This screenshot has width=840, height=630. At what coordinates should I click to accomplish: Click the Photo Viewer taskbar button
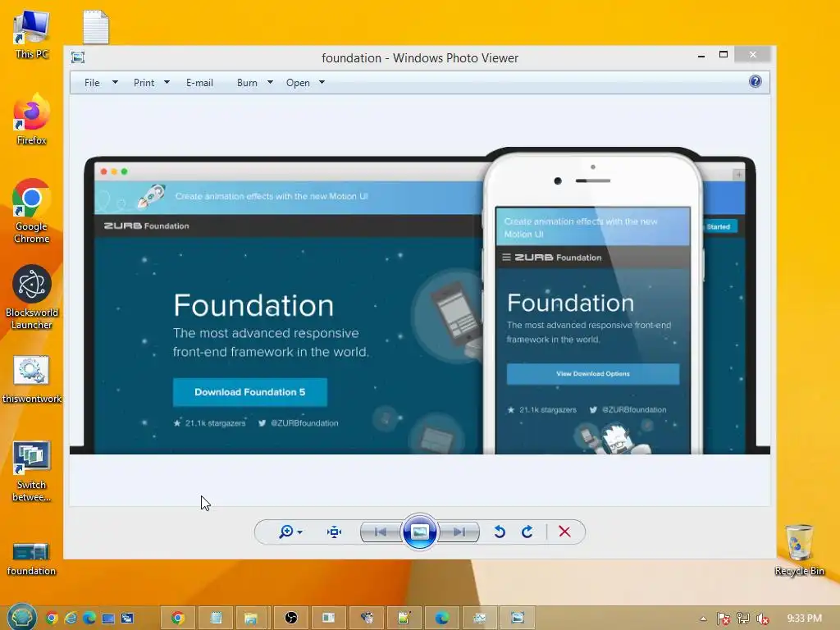518,619
